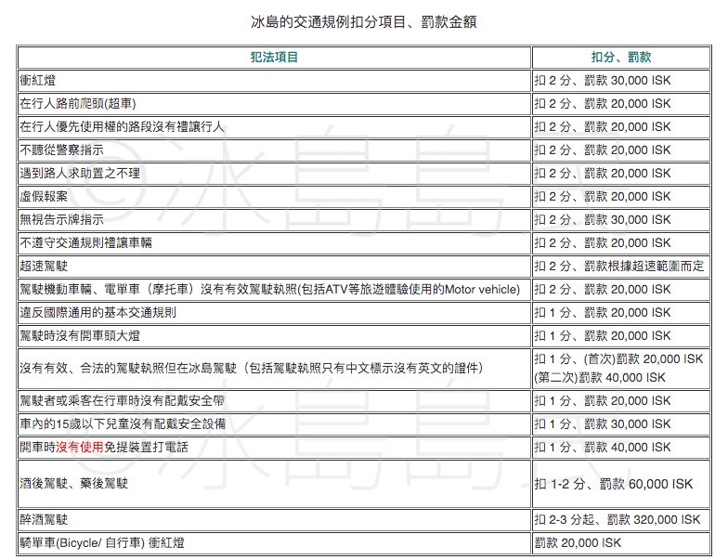Click the 醉酒駕駛 offense cell
Viewport: 728px width, 560px height.
[x=274, y=520]
